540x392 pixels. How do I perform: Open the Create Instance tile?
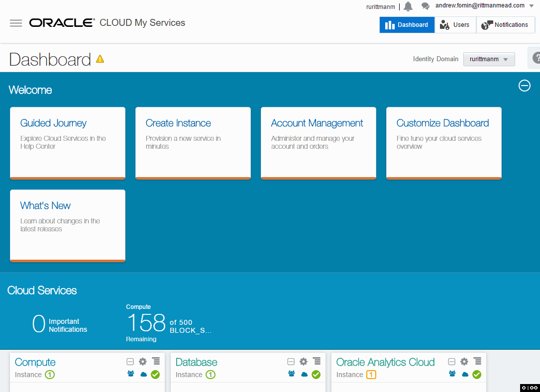193,143
